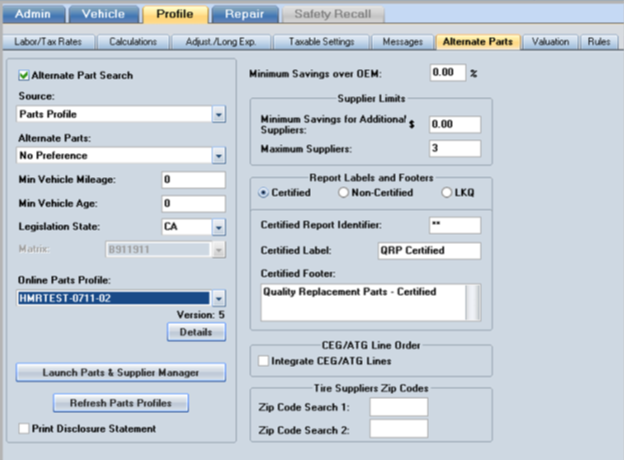Open the Alternate Parts dropdown
Screen dimensions: 624x460
click(x=218, y=156)
